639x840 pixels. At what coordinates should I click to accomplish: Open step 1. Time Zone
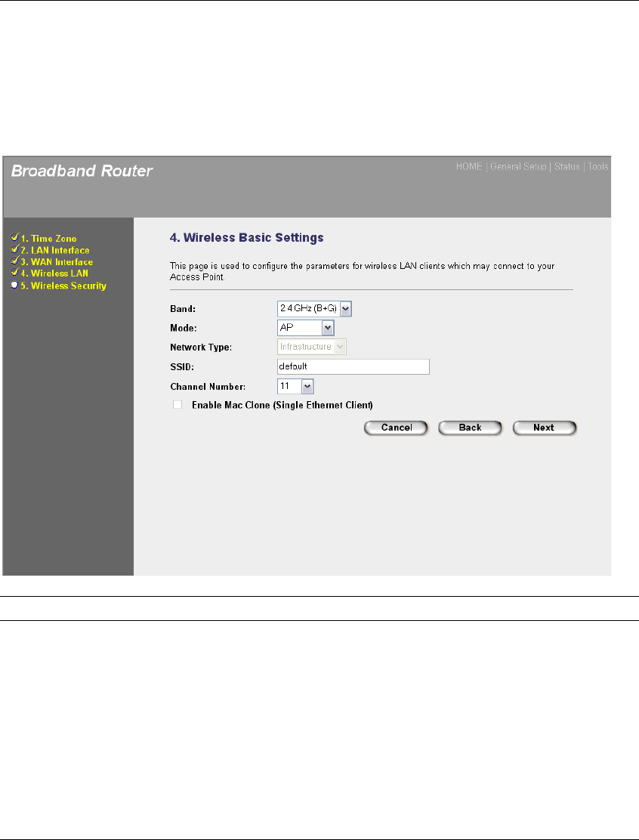coord(49,239)
